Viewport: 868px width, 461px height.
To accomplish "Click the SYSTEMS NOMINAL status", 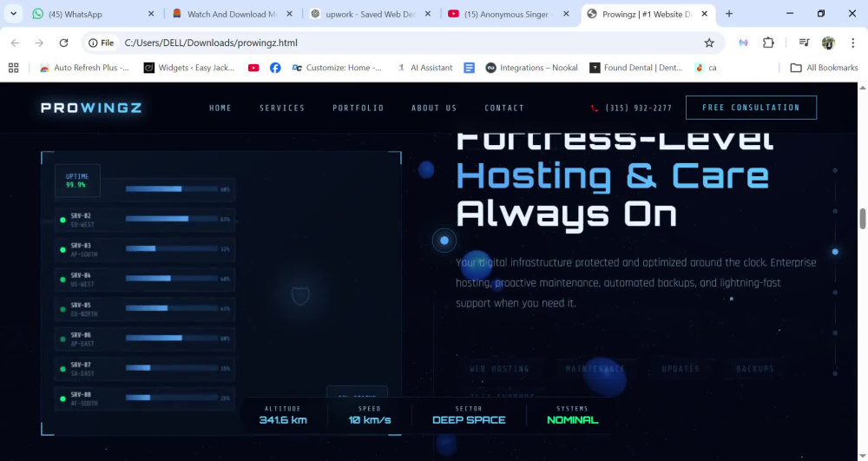I will coord(572,415).
